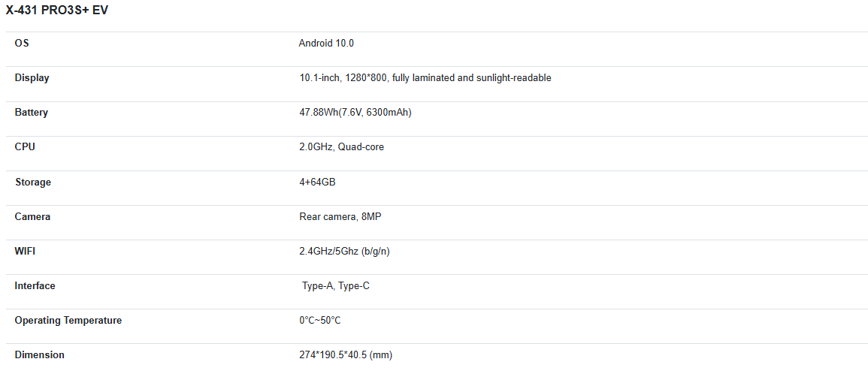
Task: Click the X-431 PRO3S+ EV heading
Action: 57,11
